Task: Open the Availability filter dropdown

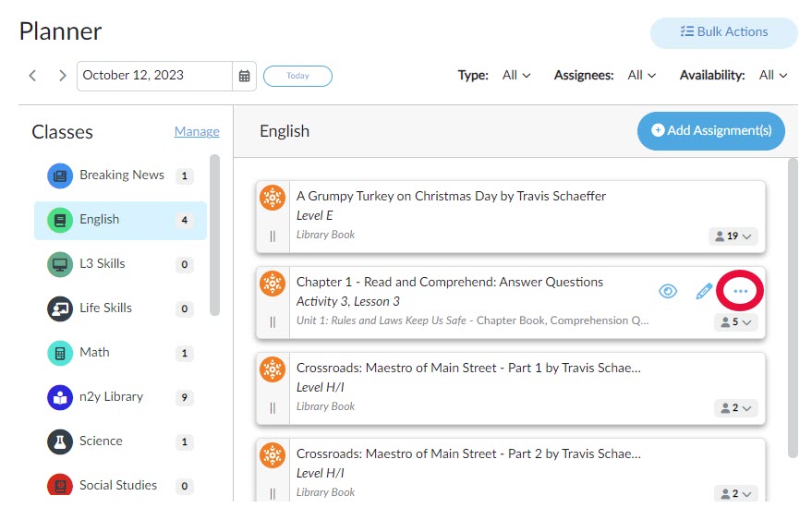Action: tap(773, 76)
